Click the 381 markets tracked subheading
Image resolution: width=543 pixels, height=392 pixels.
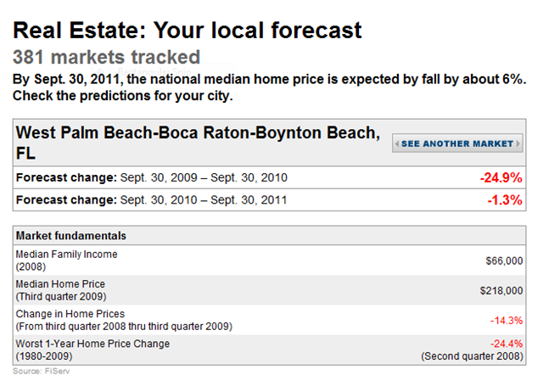point(107,57)
